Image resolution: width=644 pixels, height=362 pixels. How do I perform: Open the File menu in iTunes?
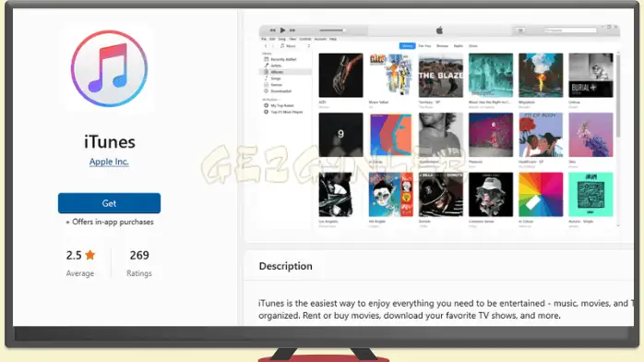tap(264, 39)
